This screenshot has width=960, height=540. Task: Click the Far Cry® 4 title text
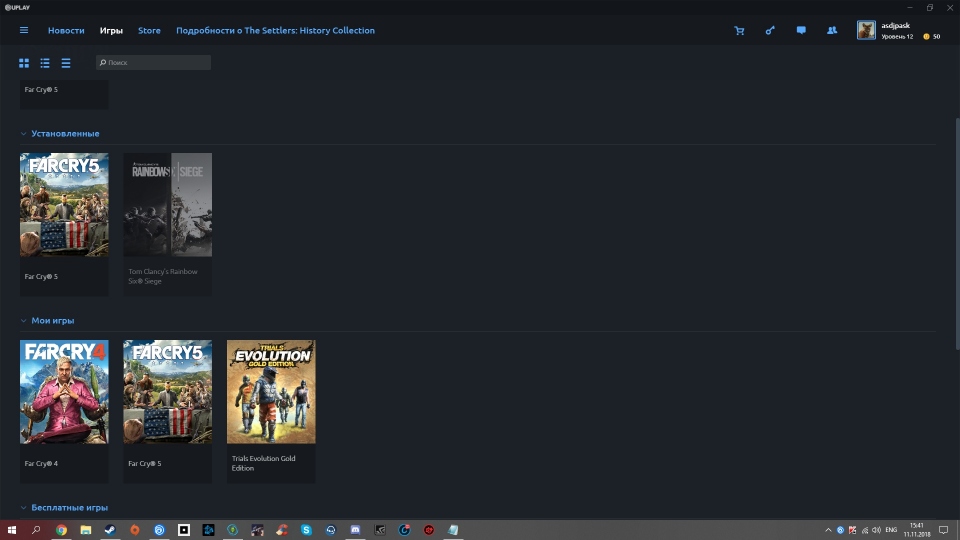(x=41, y=463)
